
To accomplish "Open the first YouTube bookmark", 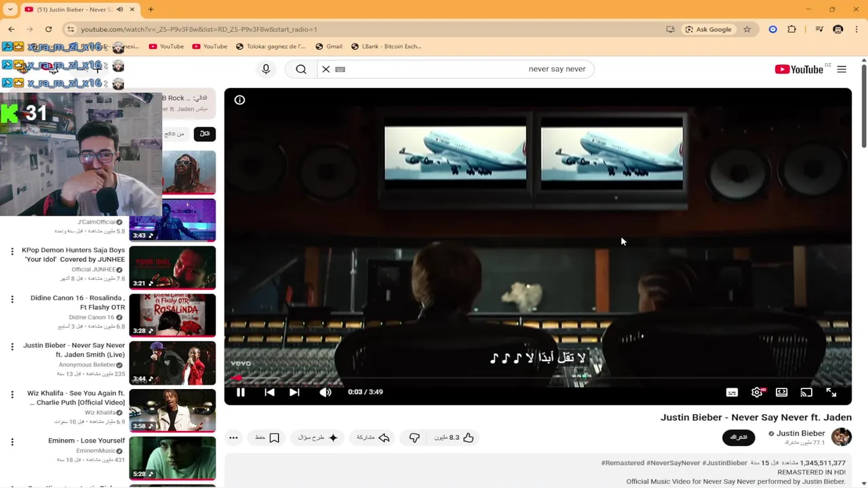I will pos(166,47).
